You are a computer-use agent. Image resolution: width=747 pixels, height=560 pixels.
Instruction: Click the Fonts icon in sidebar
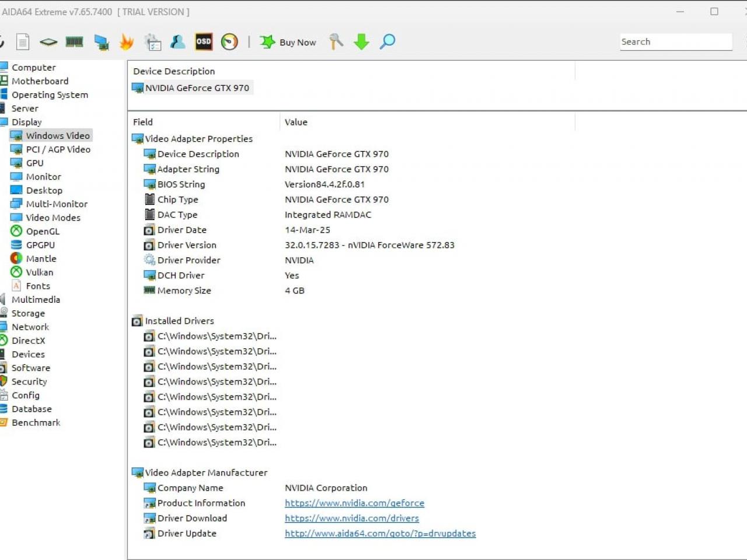(x=16, y=286)
